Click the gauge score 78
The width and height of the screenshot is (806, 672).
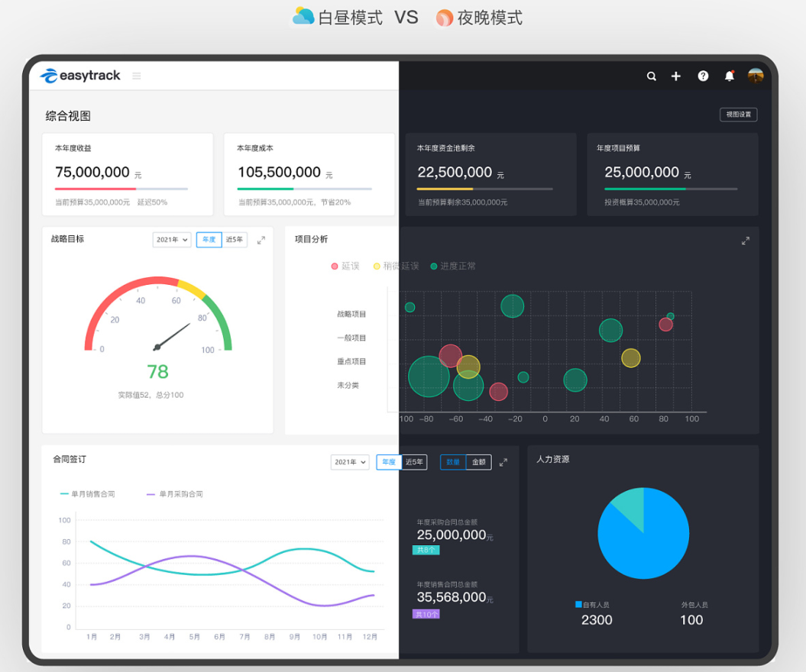click(x=157, y=371)
